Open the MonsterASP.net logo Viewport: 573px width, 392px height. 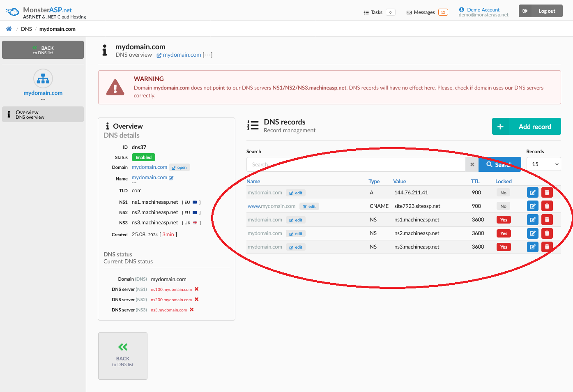click(46, 12)
